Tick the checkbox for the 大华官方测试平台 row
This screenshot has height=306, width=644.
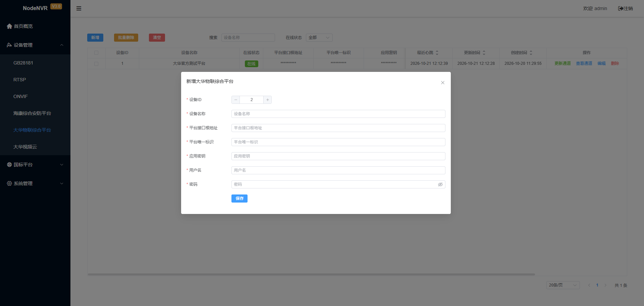[x=96, y=63]
